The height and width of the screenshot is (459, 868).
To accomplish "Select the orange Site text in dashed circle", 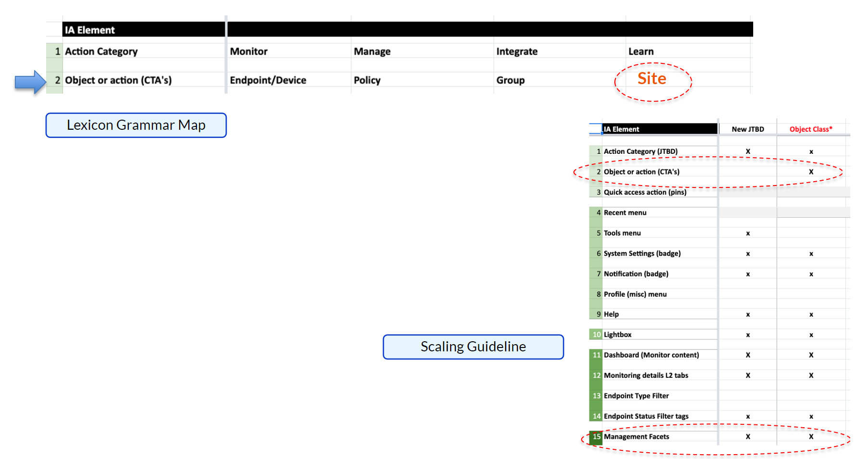I will 652,79.
